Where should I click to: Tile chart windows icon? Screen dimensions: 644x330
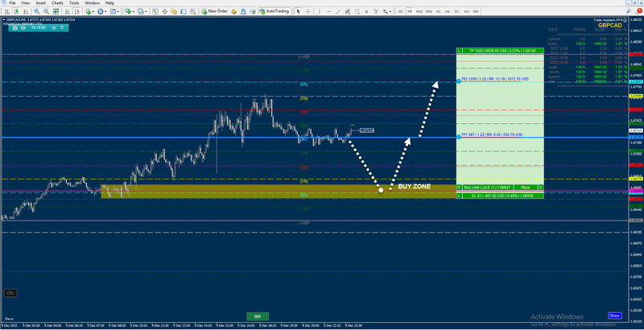point(56,11)
